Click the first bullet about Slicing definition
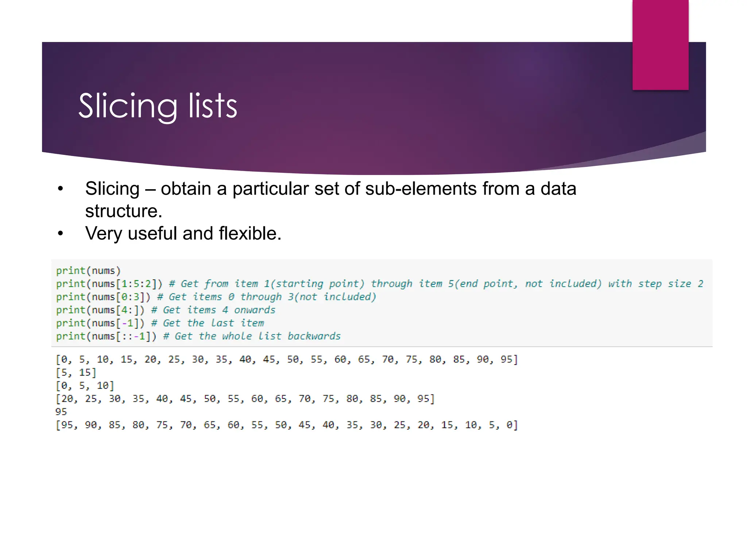Image resolution: width=747 pixels, height=560 pixels. [x=330, y=199]
